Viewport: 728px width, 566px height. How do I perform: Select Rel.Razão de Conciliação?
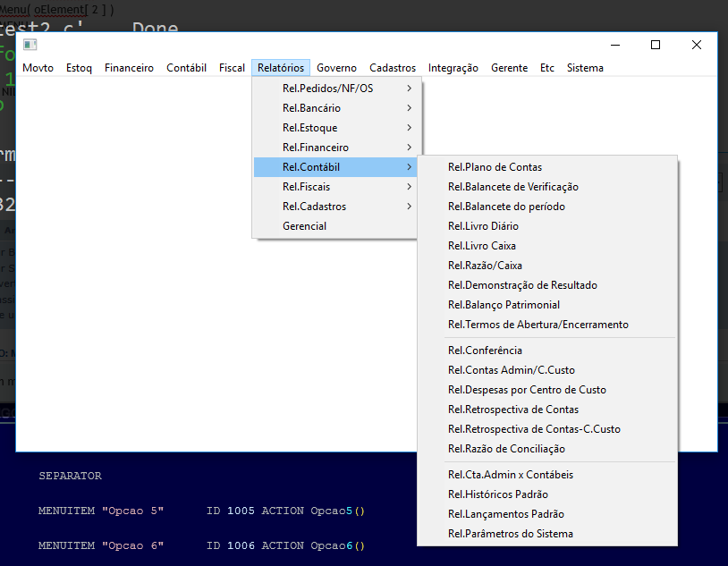pyautogui.click(x=506, y=449)
